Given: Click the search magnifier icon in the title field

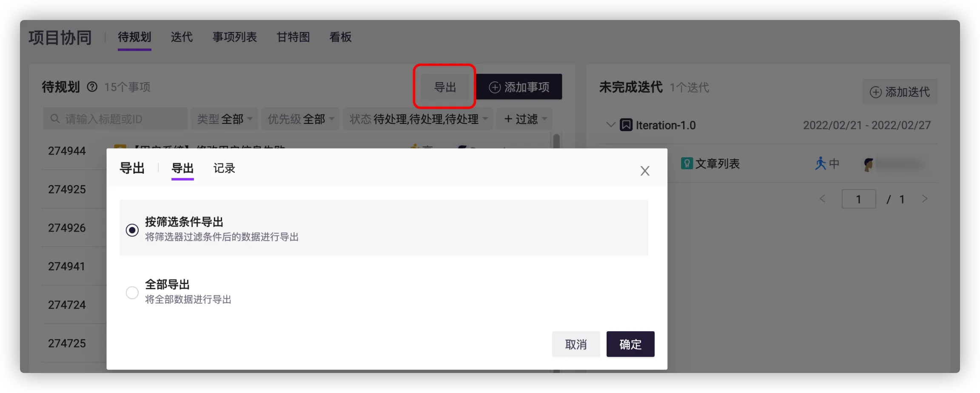Looking at the screenshot, I should pyautogui.click(x=55, y=119).
